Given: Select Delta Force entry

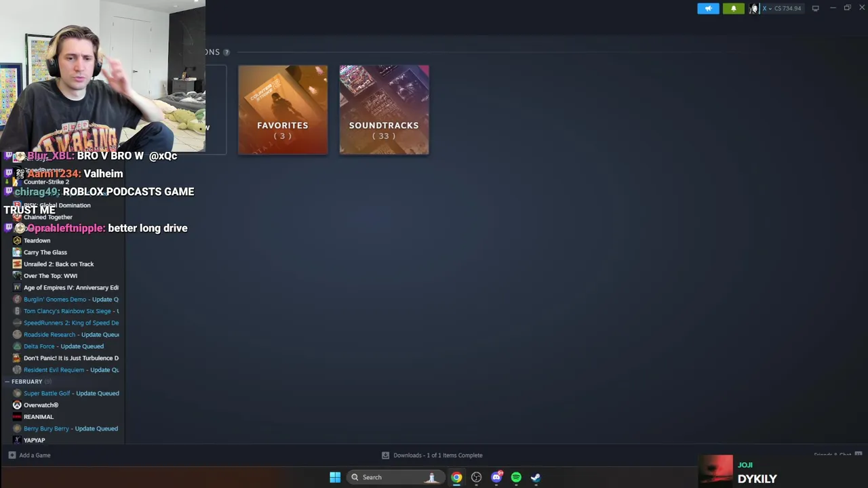Looking at the screenshot, I should (x=64, y=346).
